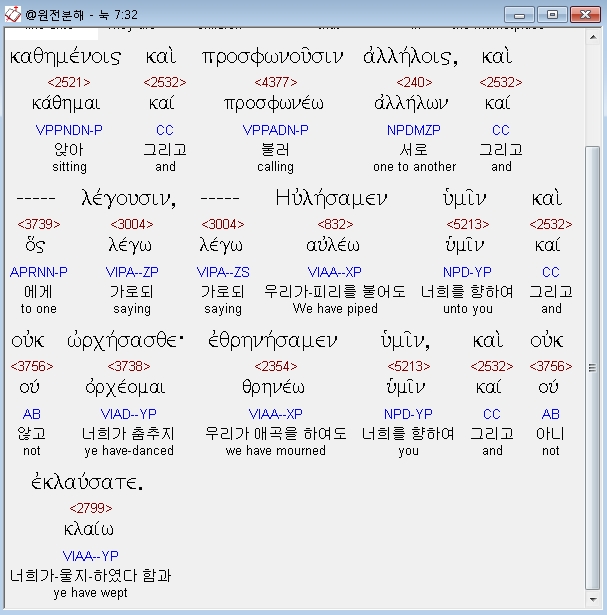Click parsing code VIPA--ZS

coord(223,272)
